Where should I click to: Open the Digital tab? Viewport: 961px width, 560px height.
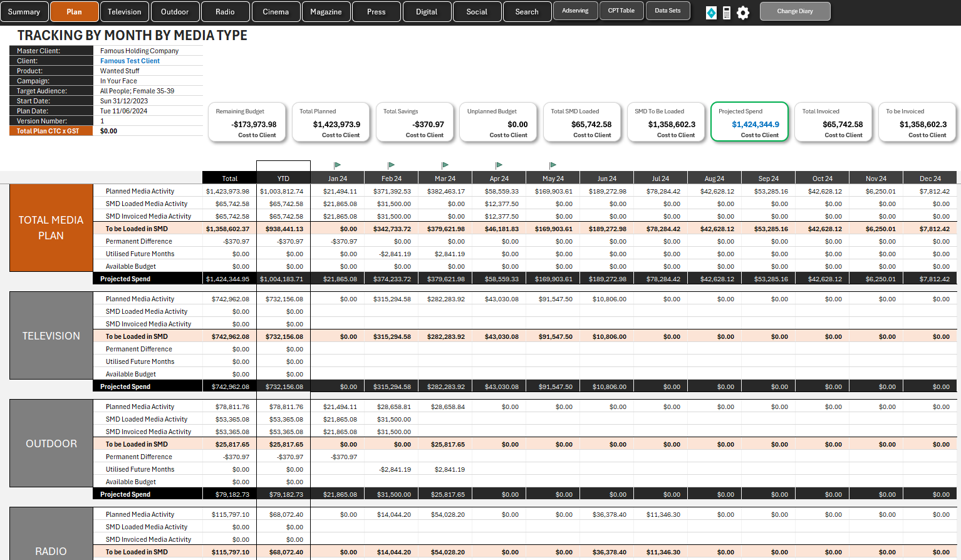(427, 12)
